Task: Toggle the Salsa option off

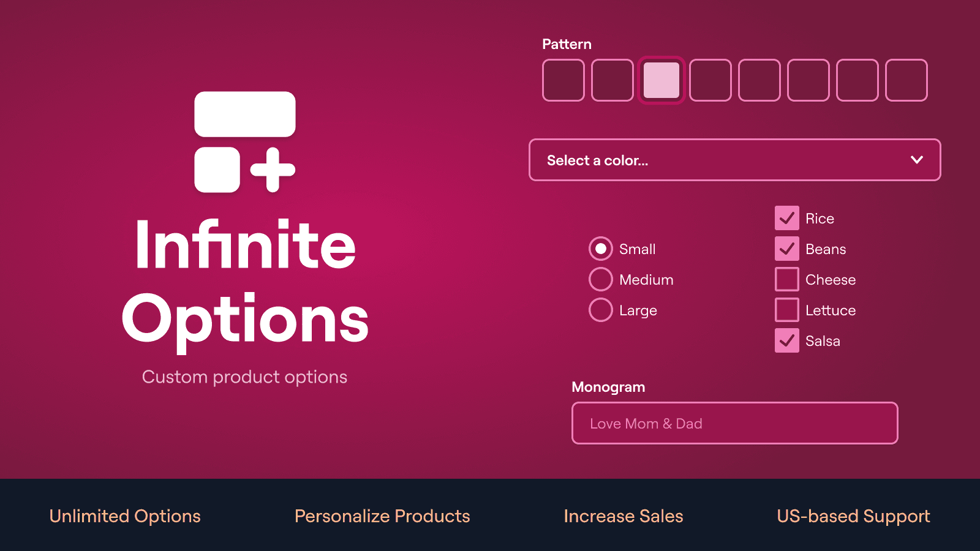Action: click(x=787, y=340)
